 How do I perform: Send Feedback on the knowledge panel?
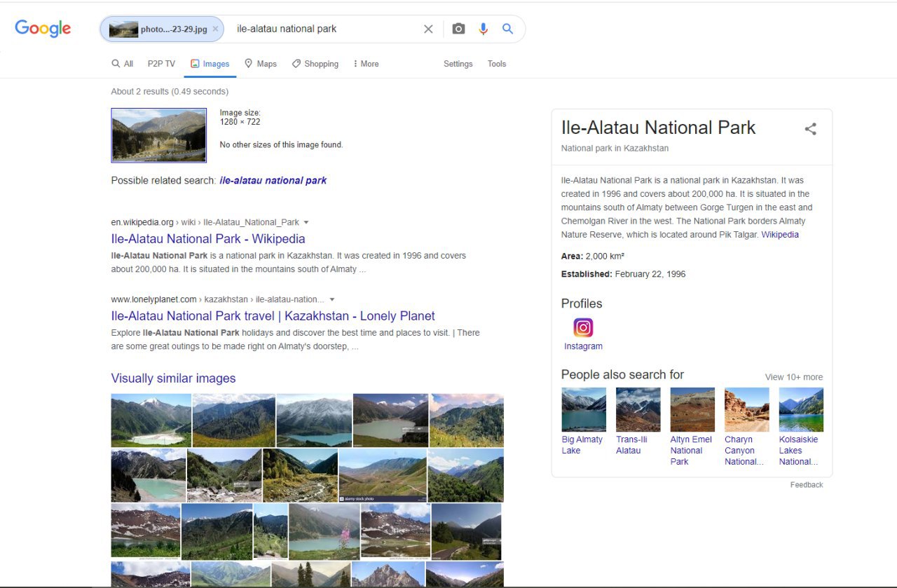click(x=807, y=485)
